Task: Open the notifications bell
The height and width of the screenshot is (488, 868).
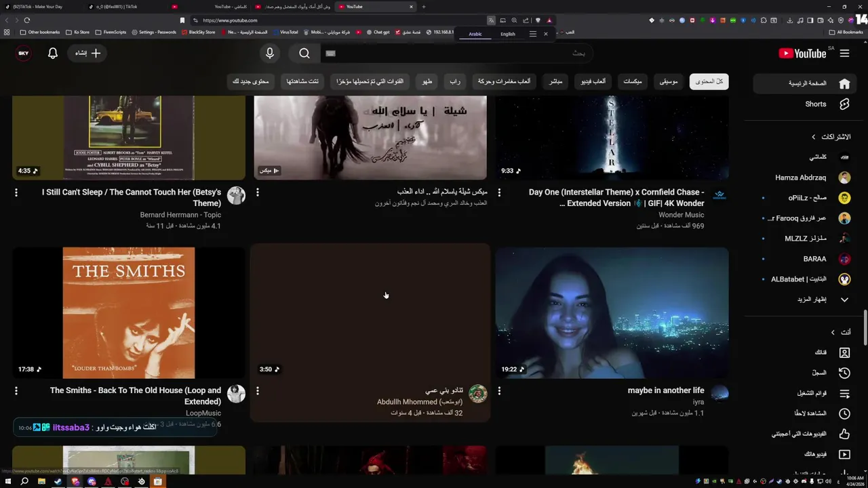Action: coord(53,54)
